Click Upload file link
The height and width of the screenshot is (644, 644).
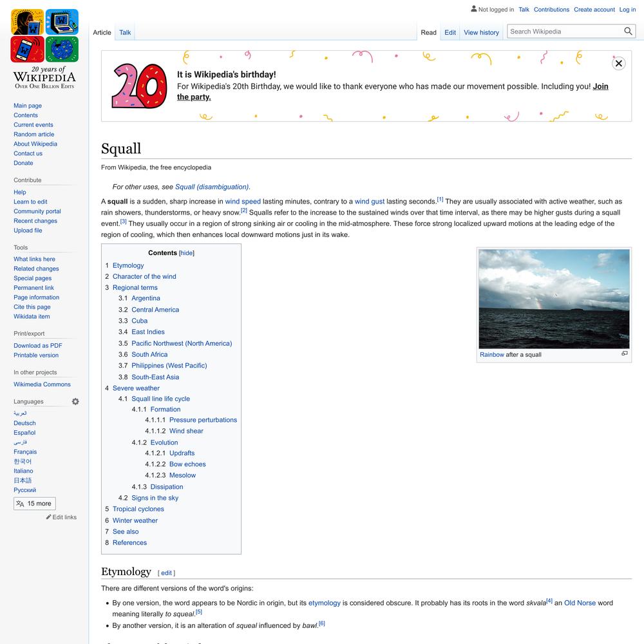coord(28,231)
